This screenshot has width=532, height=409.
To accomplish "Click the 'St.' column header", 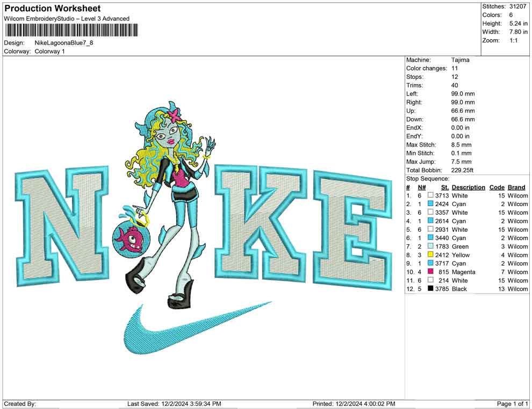I will tap(445, 187).
